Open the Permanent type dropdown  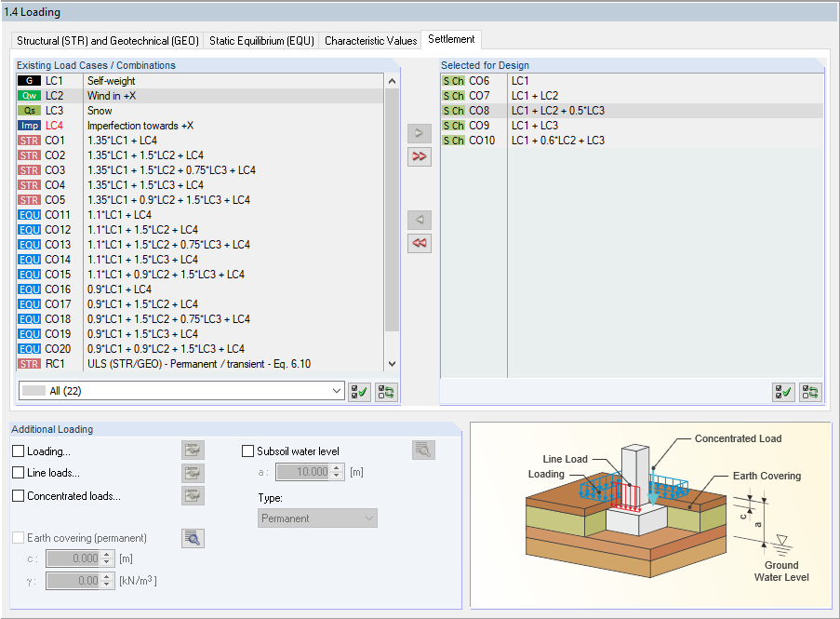(317, 518)
